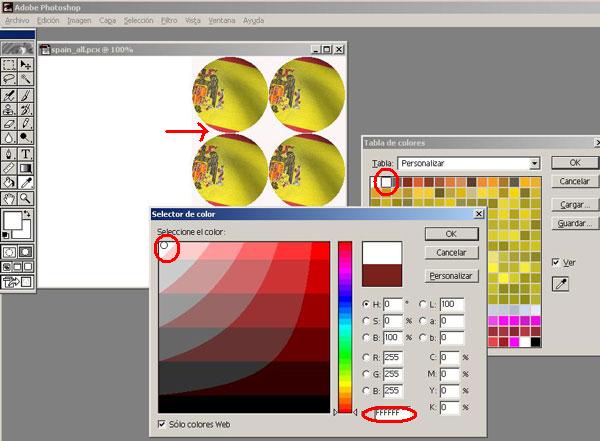
Task: Click the black swatch in color table
Action: click(x=535, y=342)
